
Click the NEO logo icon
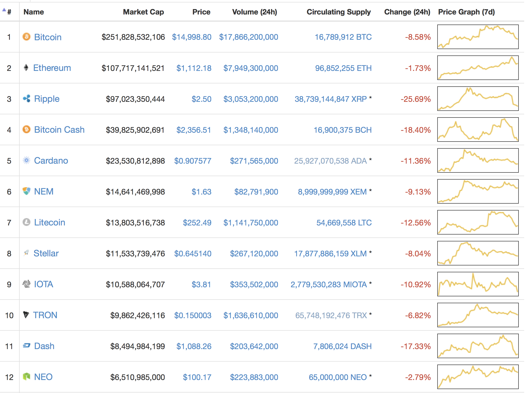[27, 377]
